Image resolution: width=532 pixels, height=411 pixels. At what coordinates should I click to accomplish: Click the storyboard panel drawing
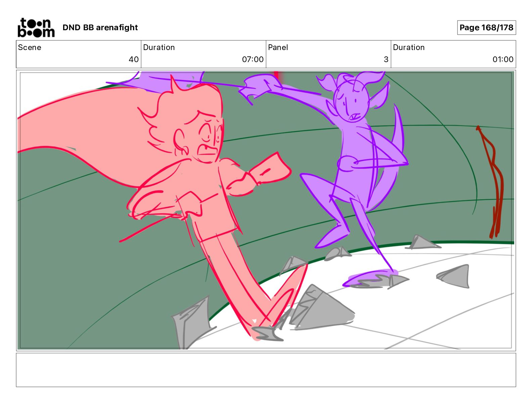[266, 211]
